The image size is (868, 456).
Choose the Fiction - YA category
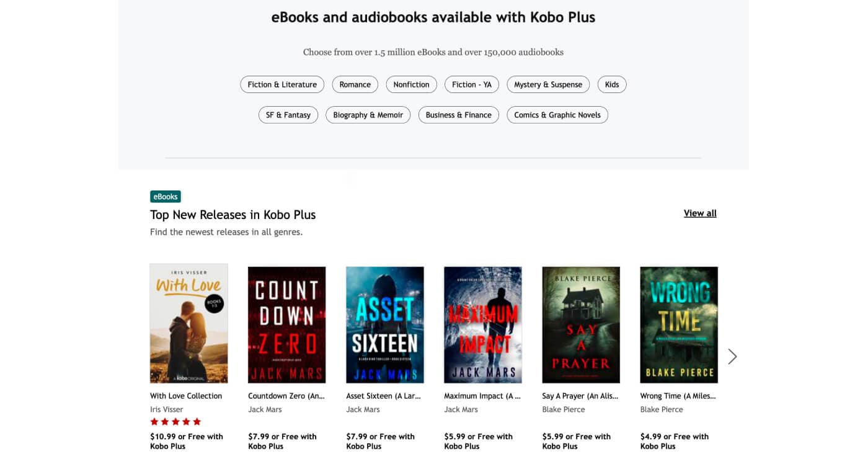click(x=471, y=84)
